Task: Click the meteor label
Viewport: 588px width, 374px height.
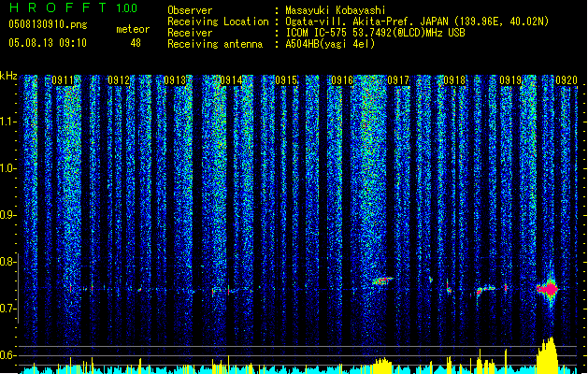Action: click(x=133, y=29)
